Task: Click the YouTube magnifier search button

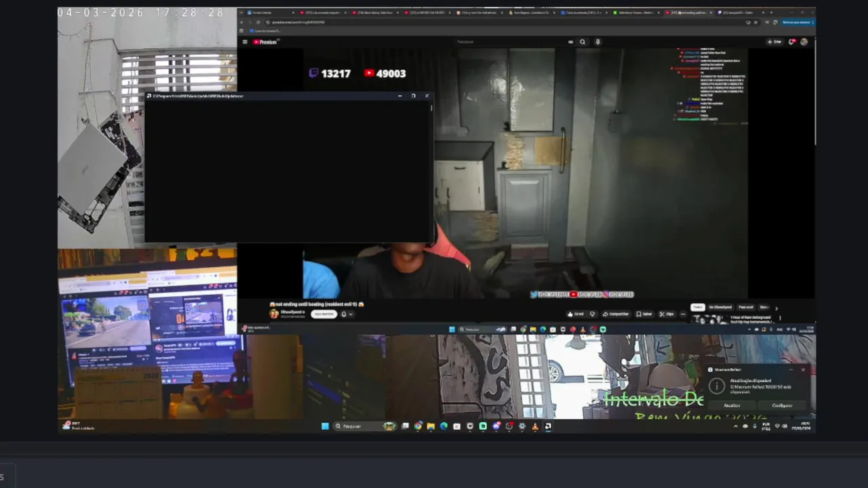Action: pos(583,41)
